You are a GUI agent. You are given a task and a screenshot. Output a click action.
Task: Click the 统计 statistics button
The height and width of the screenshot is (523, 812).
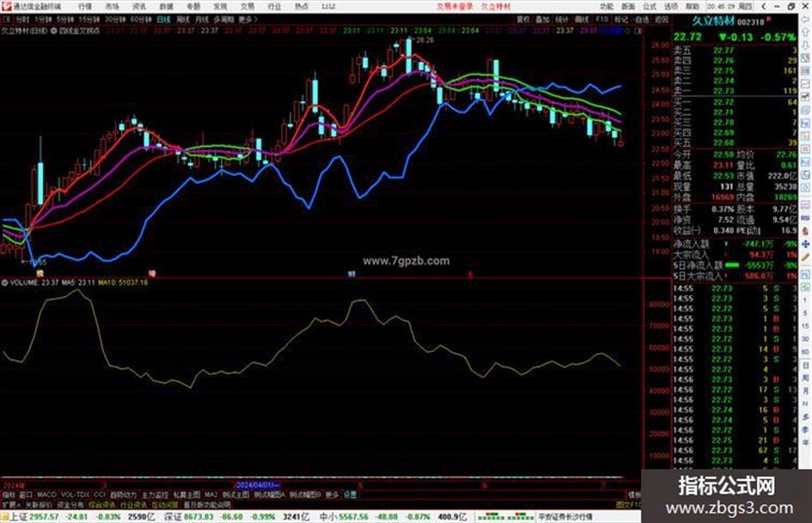[562, 19]
